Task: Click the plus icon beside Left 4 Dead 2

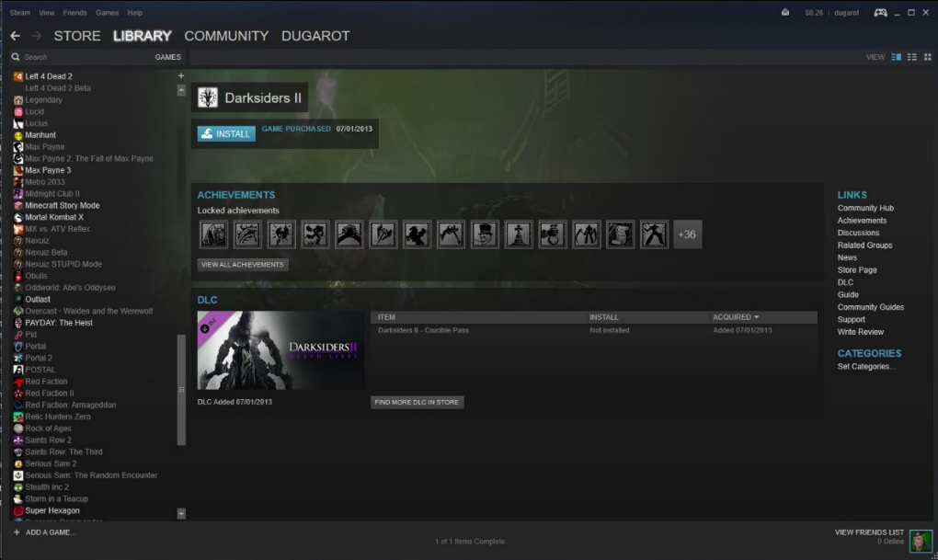Action: 180,76
